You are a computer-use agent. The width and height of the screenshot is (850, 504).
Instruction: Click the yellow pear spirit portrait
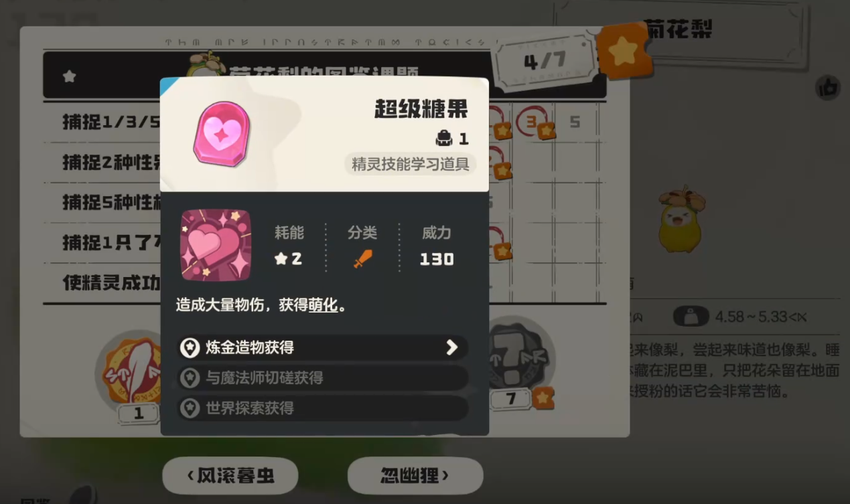pyautogui.click(x=680, y=219)
